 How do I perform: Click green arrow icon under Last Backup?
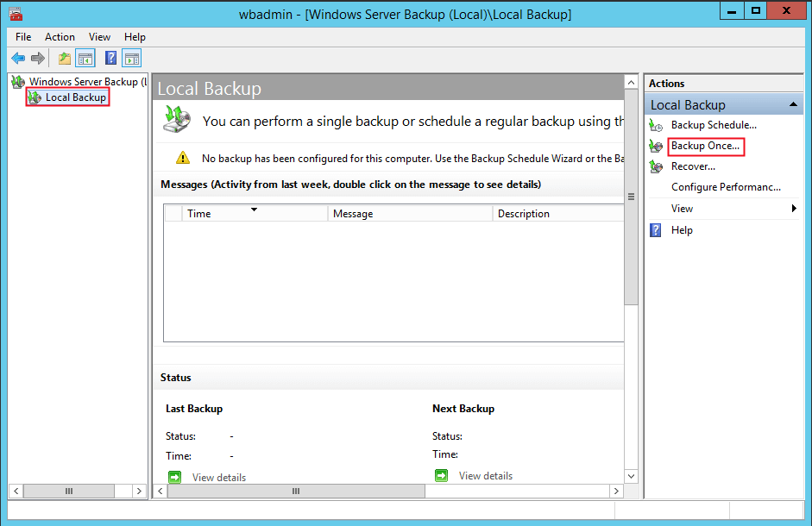click(175, 477)
